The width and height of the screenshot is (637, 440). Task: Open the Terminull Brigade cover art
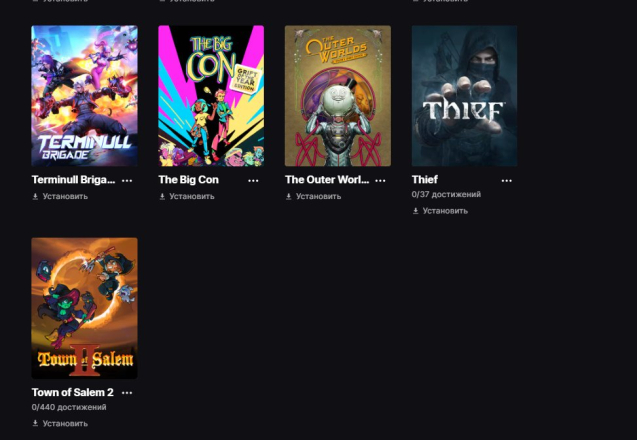coord(84,96)
